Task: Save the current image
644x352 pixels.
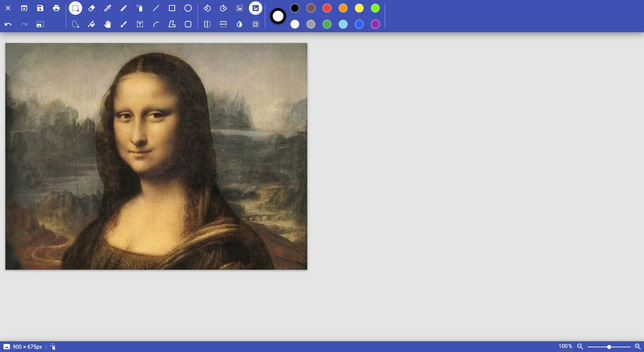Action: pyautogui.click(x=40, y=8)
